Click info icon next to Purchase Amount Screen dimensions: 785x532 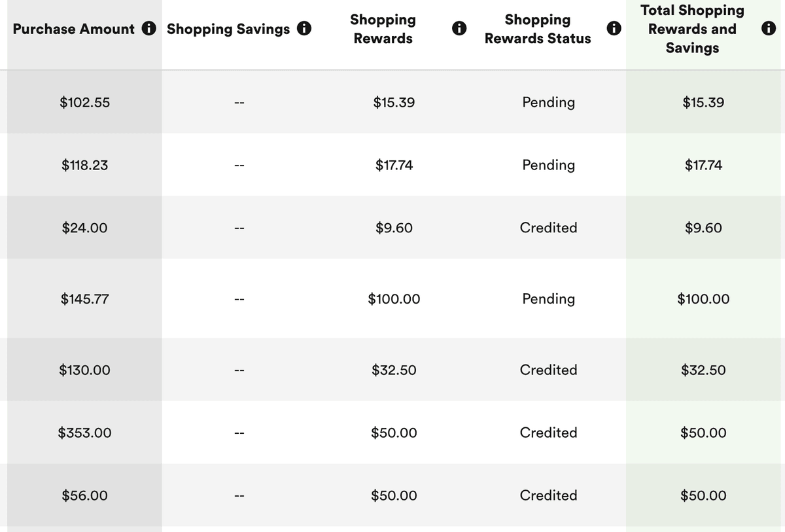(149, 29)
